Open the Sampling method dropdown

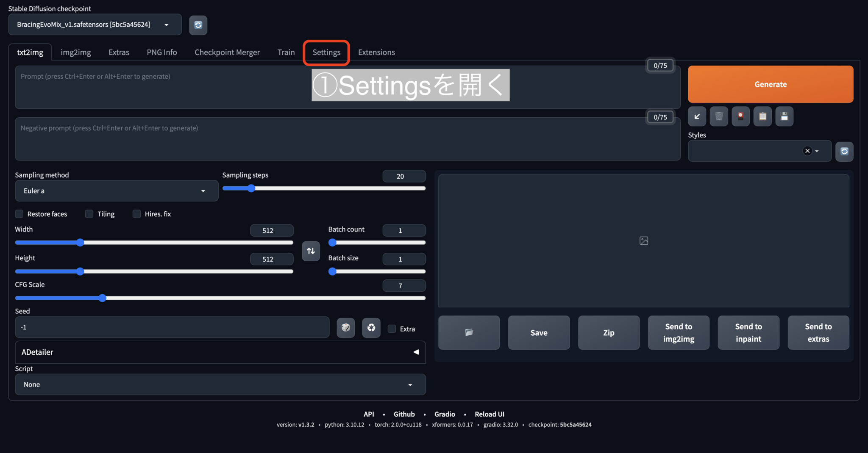pyautogui.click(x=117, y=191)
